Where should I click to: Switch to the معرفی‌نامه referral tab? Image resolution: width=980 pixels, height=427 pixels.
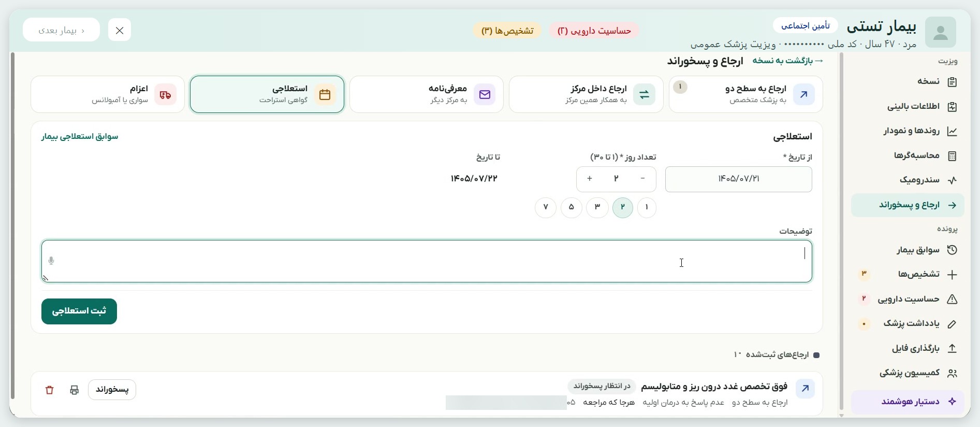[x=427, y=94]
